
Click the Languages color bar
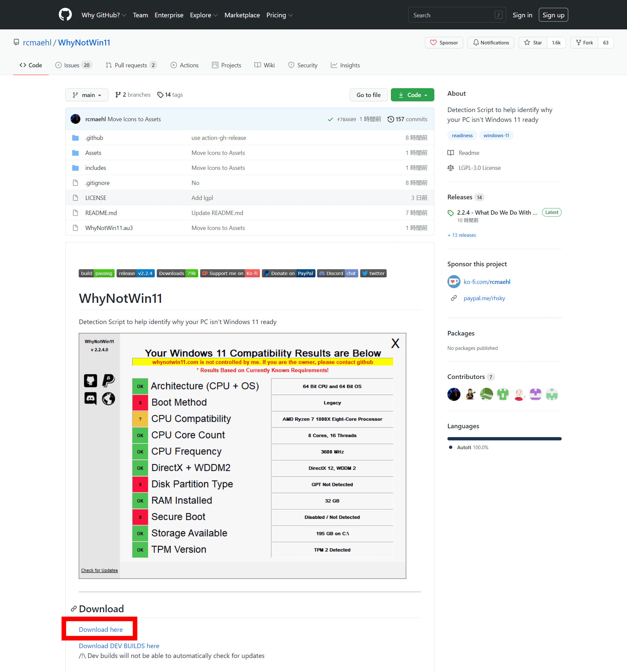504,439
